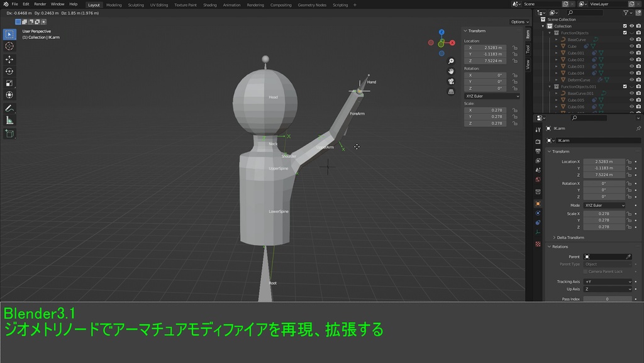Open the sidebar View tab

click(528, 64)
